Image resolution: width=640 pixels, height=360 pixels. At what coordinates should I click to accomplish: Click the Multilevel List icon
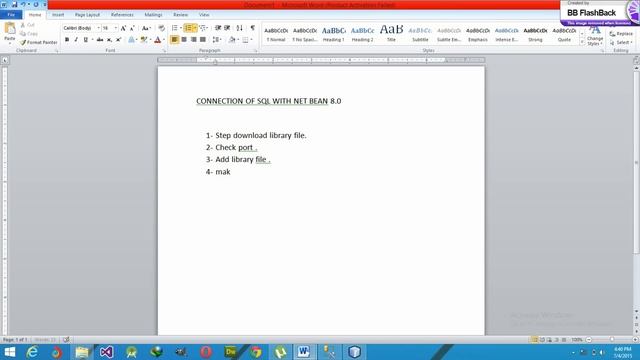tap(203, 28)
